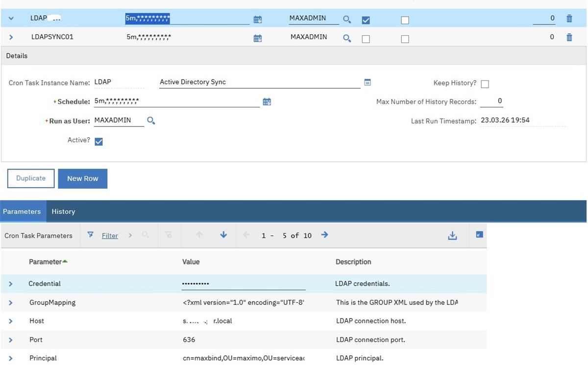Open long description icon for Active Directory Sync

pos(367,82)
